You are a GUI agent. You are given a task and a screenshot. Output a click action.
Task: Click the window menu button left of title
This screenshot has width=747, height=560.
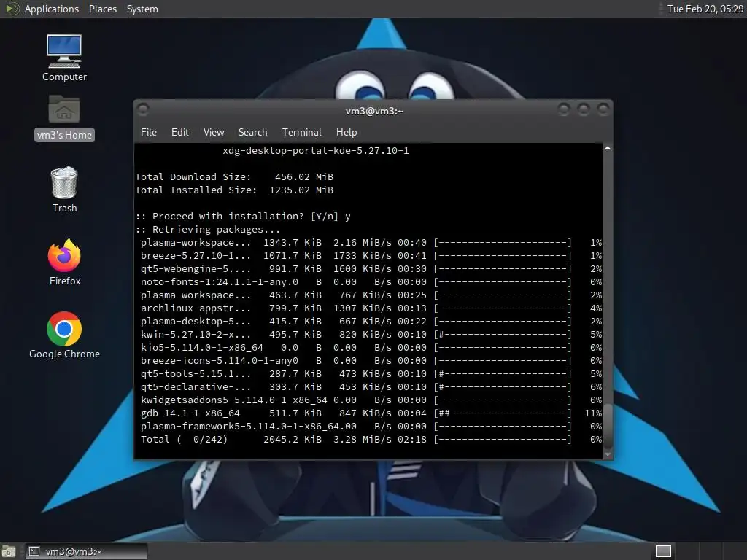pyautogui.click(x=143, y=109)
